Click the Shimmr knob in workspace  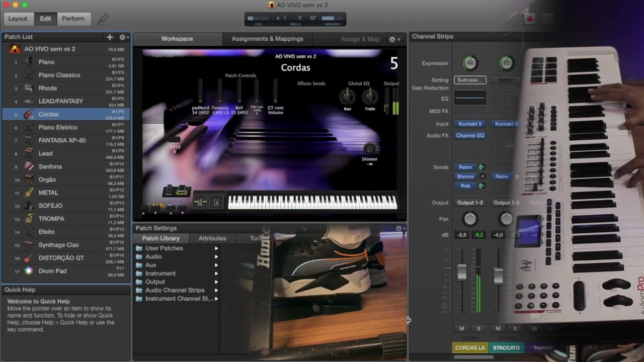370,148
